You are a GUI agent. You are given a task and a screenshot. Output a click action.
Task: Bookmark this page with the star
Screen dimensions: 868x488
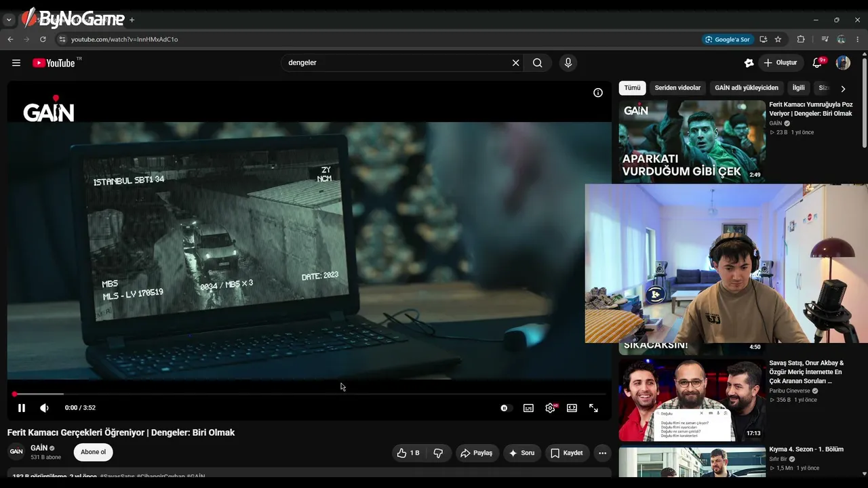point(778,39)
